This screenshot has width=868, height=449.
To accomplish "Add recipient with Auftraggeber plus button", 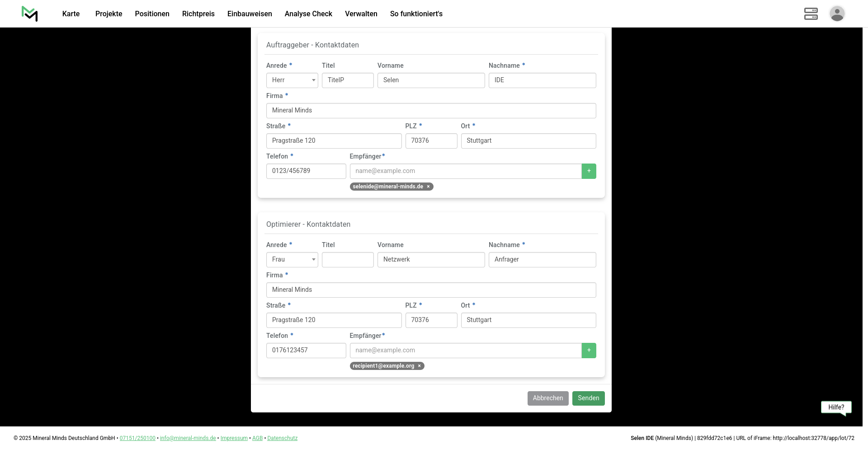I will coord(589,171).
